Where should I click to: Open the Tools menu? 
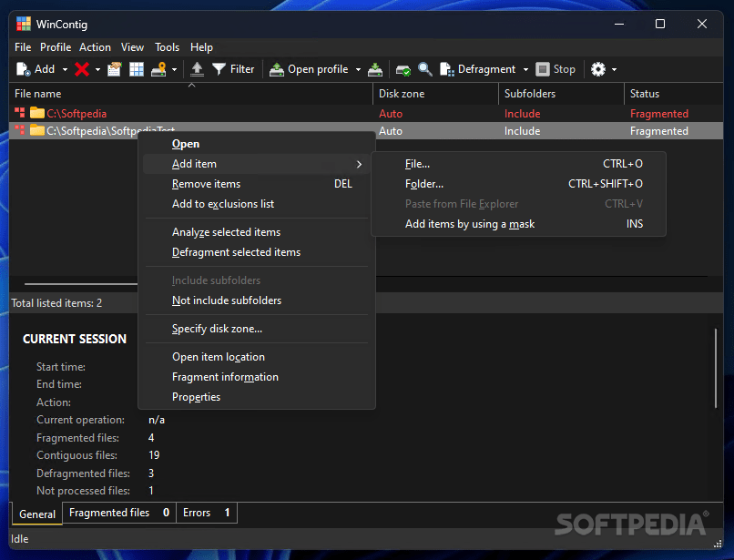tap(168, 47)
